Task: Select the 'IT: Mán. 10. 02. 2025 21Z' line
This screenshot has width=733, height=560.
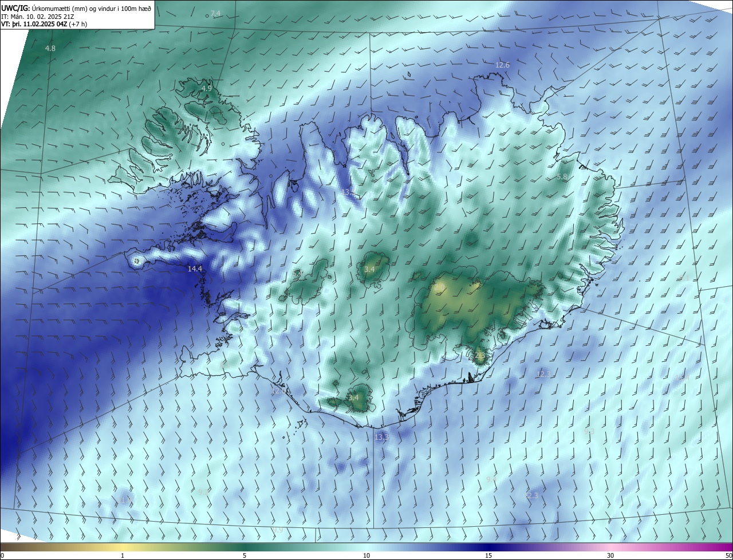Action: 38,16
